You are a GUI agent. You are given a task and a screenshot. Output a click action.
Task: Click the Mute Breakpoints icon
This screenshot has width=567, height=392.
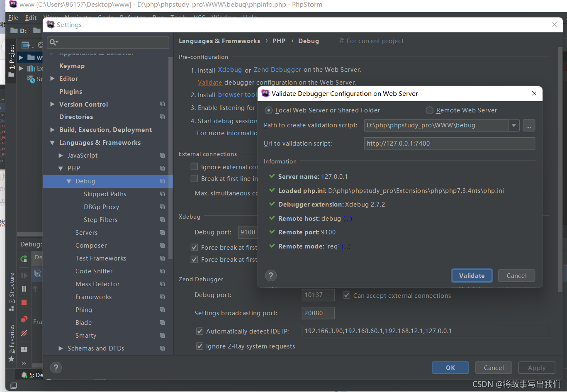24,333
